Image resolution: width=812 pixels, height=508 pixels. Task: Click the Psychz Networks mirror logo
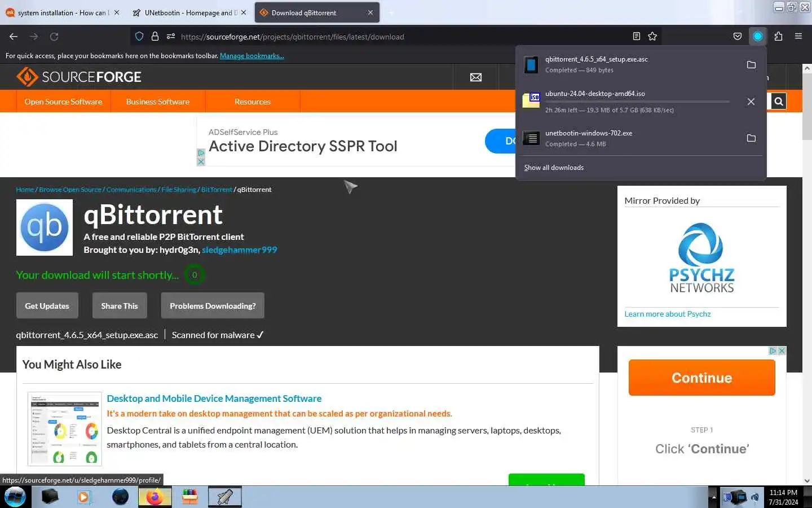coord(702,257)
